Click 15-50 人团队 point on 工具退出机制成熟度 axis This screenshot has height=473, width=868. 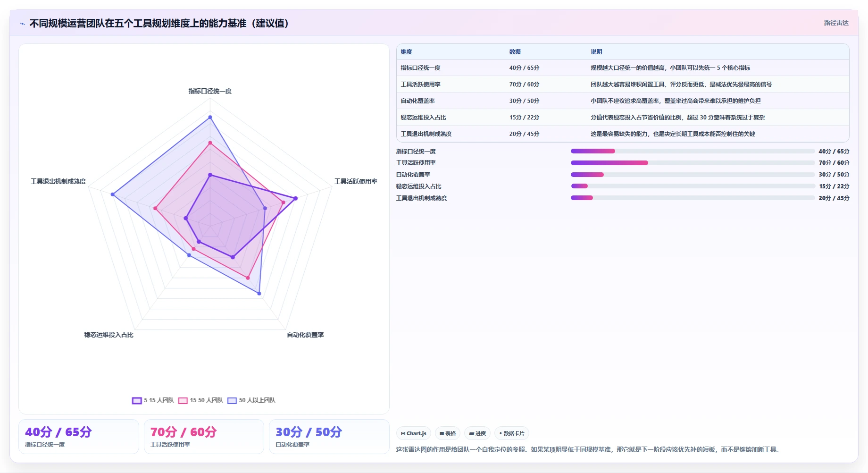coord(155,208)
